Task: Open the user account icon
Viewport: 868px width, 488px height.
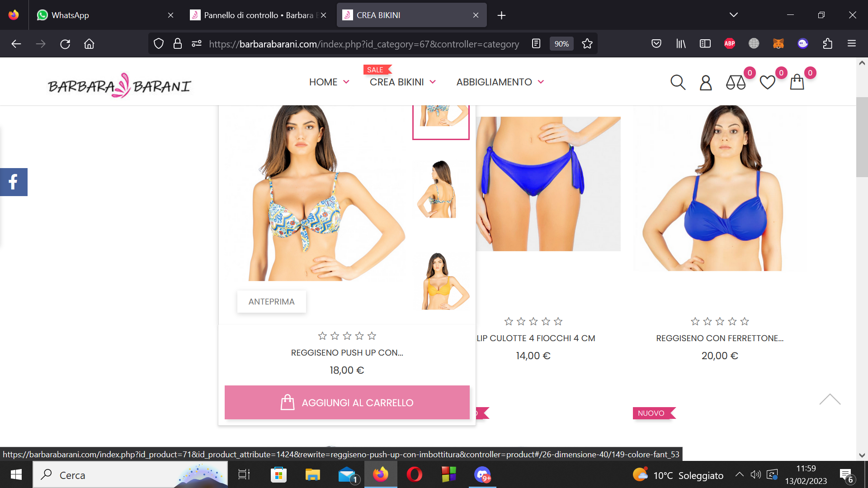Action: 705,83
